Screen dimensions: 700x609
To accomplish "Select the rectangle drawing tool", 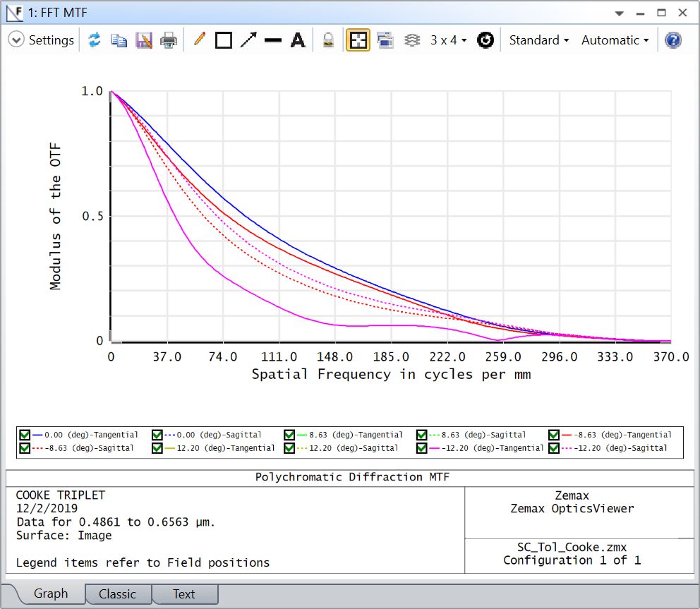I will pyautogui.click(x=224, y=40).
